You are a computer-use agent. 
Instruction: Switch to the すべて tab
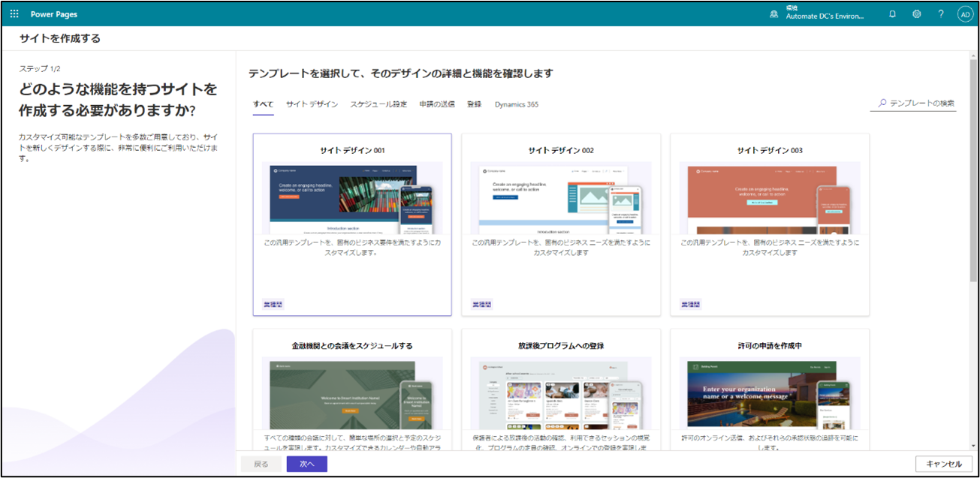[x=263, y=104]
